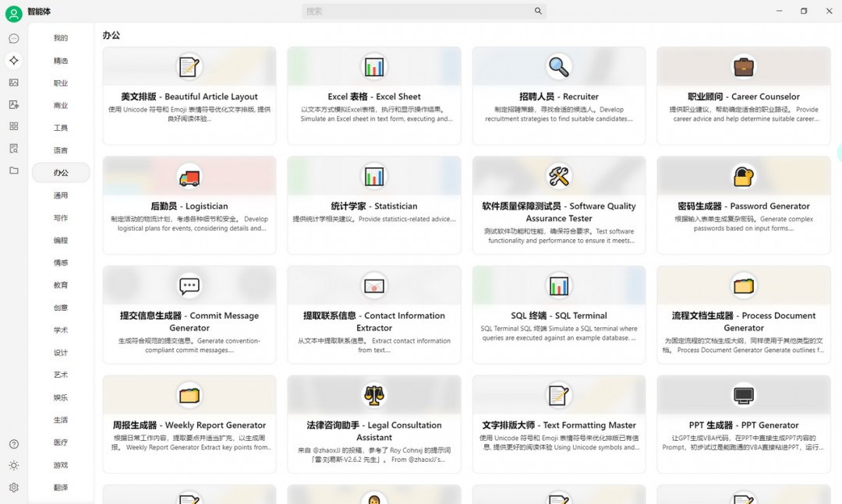Click the magnifier icon in search bar
This screenshot has width=842, height=504.
pyautogui.click(x=538, y=11)
